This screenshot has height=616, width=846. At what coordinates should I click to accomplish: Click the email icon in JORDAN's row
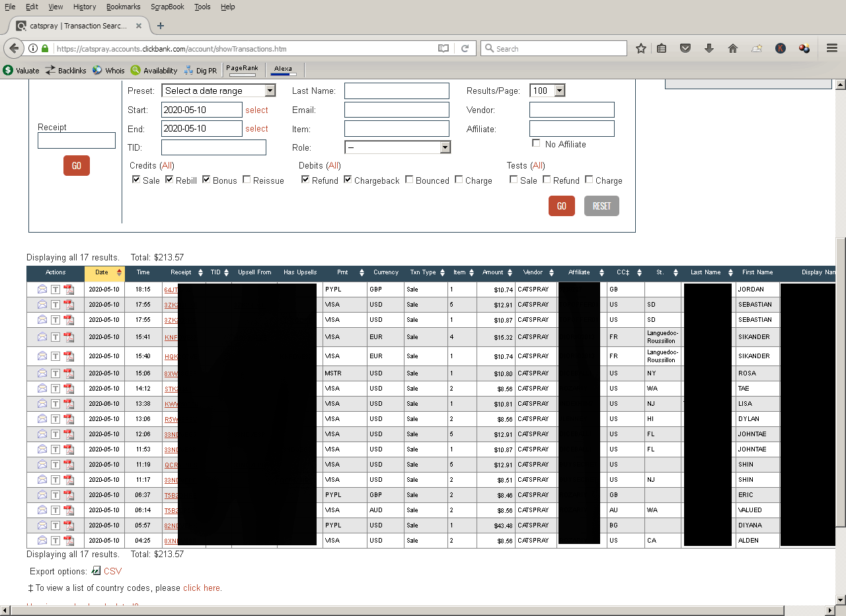(42, 289)
